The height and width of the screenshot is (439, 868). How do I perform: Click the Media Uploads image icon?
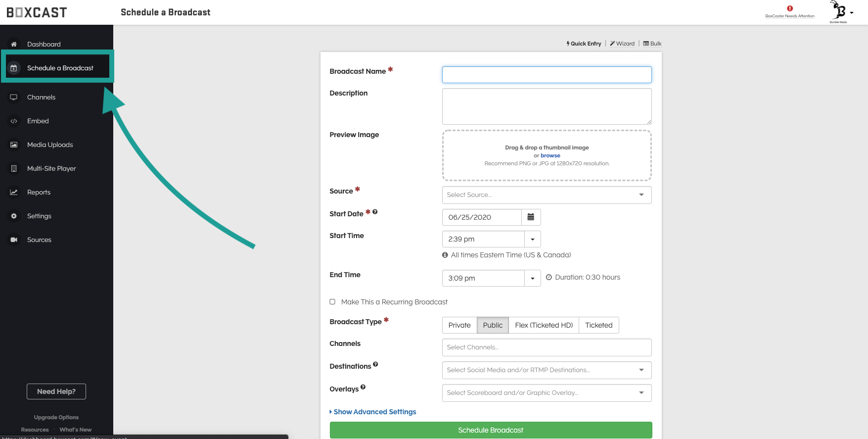(x=14, y=145)
